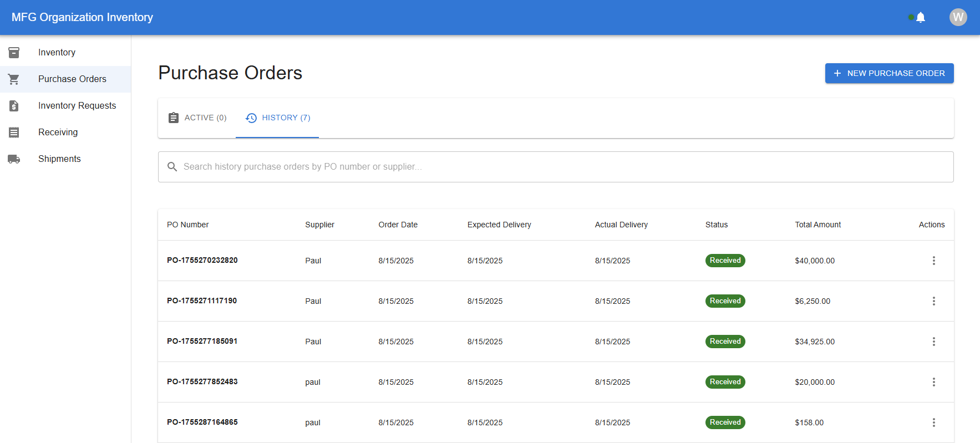This screenshot has height=443, width=980.
Task: Open actions menu for PO-1755271117190
Action: point(933,301)
